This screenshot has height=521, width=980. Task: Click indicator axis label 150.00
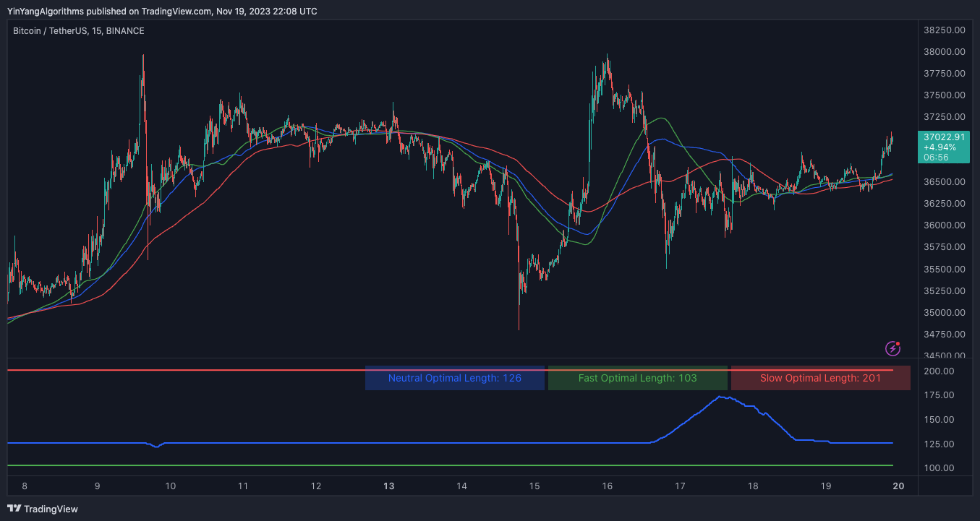[x=939, y=420]
